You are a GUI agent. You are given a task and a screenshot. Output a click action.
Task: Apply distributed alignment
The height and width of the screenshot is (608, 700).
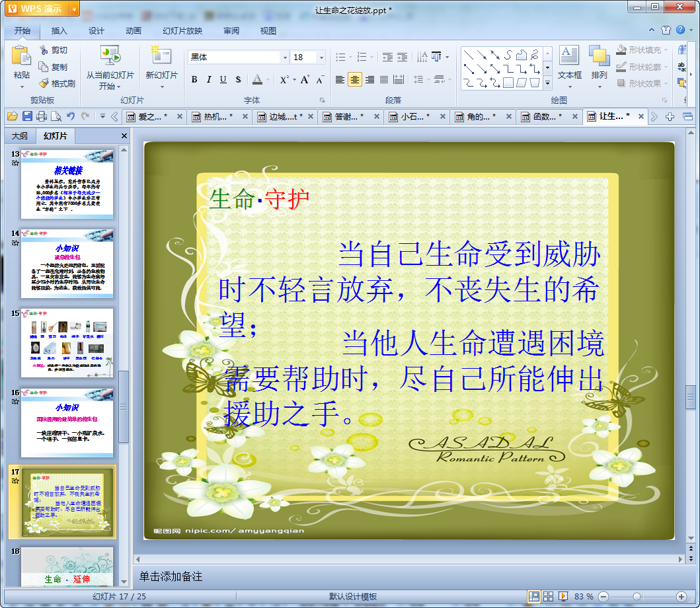click(399, 79)
